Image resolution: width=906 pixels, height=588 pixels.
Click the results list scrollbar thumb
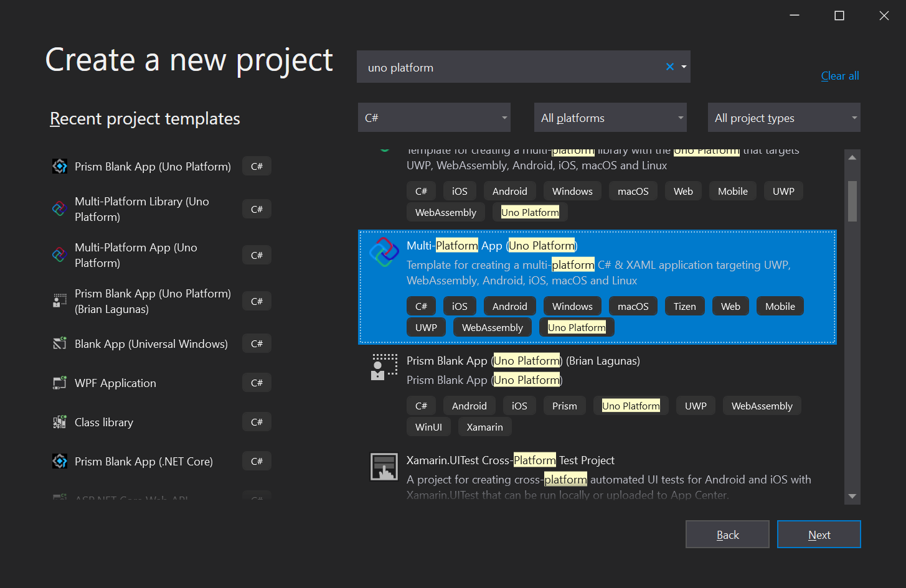coord(852,201)
